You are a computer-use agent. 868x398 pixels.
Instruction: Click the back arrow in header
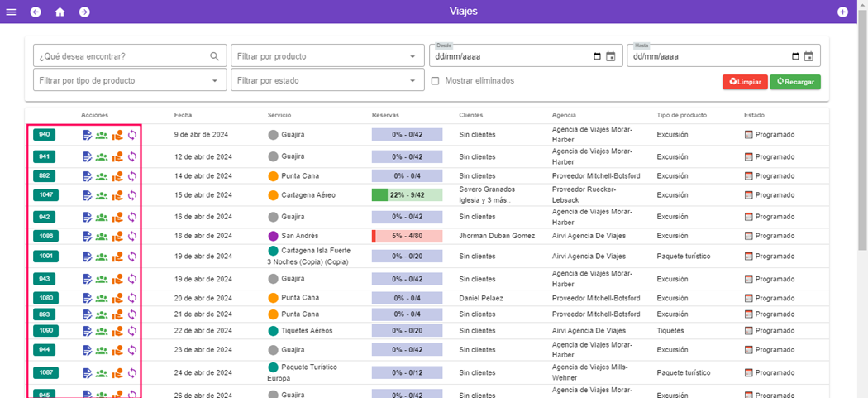[x=36, y=12]
